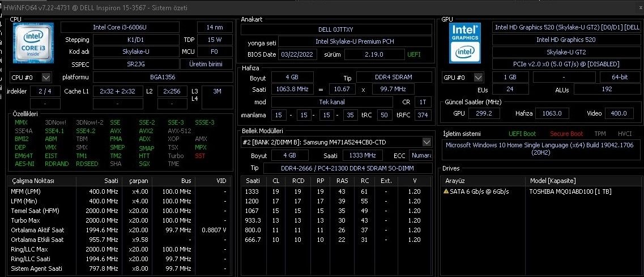
Task: Click the Çalışma Noktası column header
Action: pos(42,181)
